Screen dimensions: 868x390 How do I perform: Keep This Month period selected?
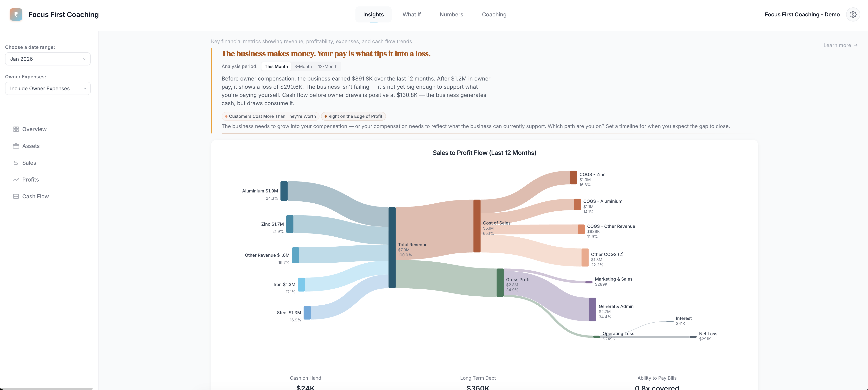point(276,66)
